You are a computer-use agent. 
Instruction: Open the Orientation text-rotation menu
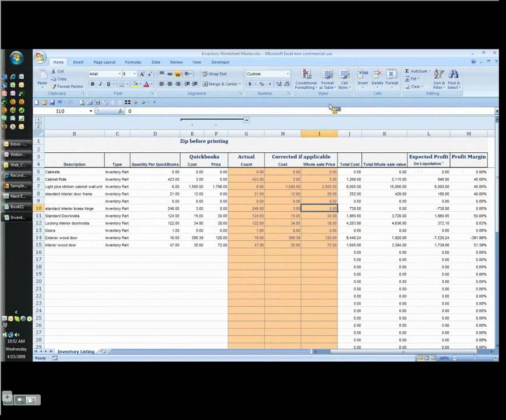coord(188,74)
